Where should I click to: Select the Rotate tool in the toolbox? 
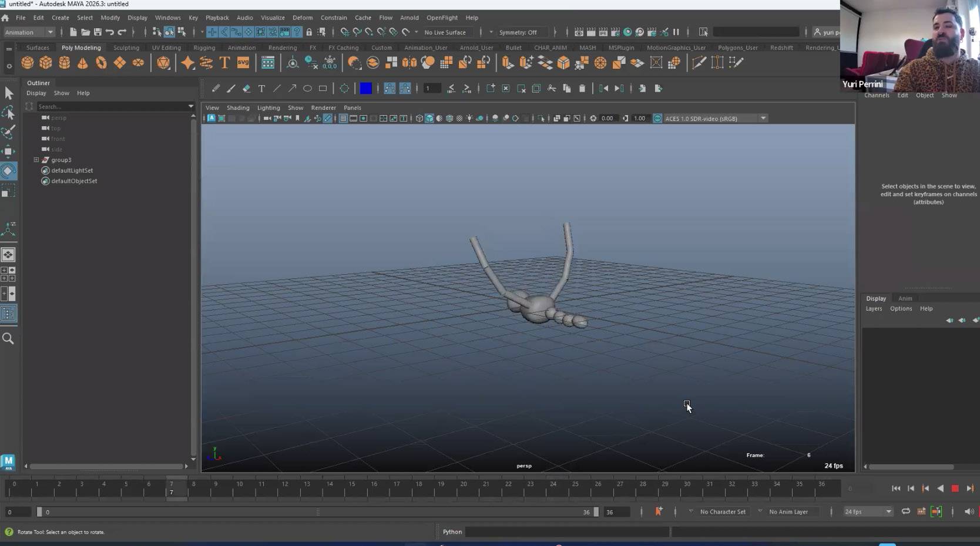pos(8,171)
